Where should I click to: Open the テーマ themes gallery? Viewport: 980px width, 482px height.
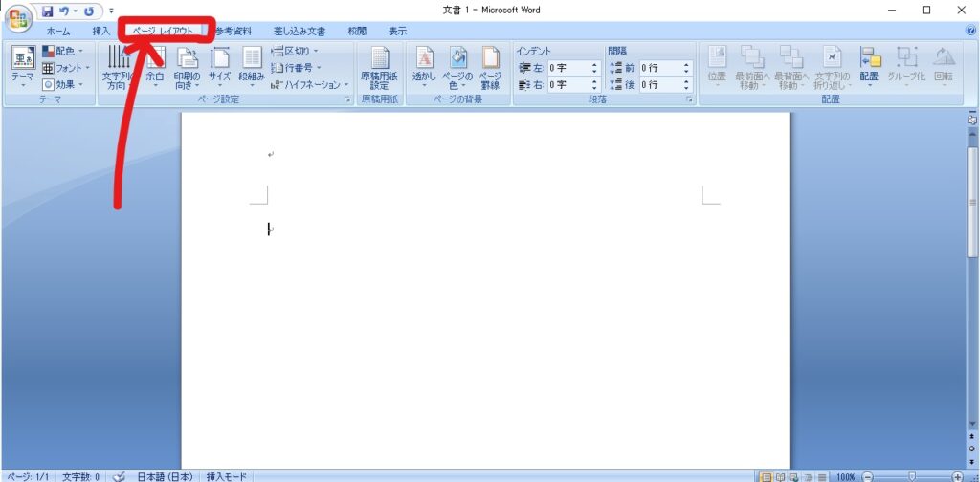(23, 68)
